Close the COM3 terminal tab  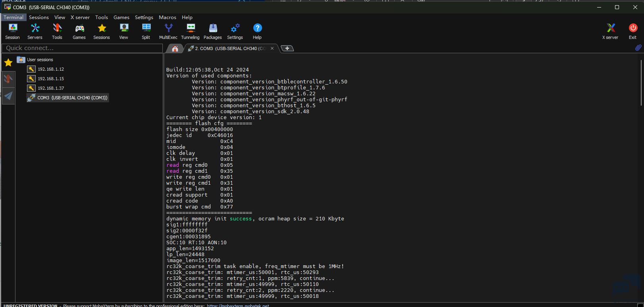[x=272, y=48]
